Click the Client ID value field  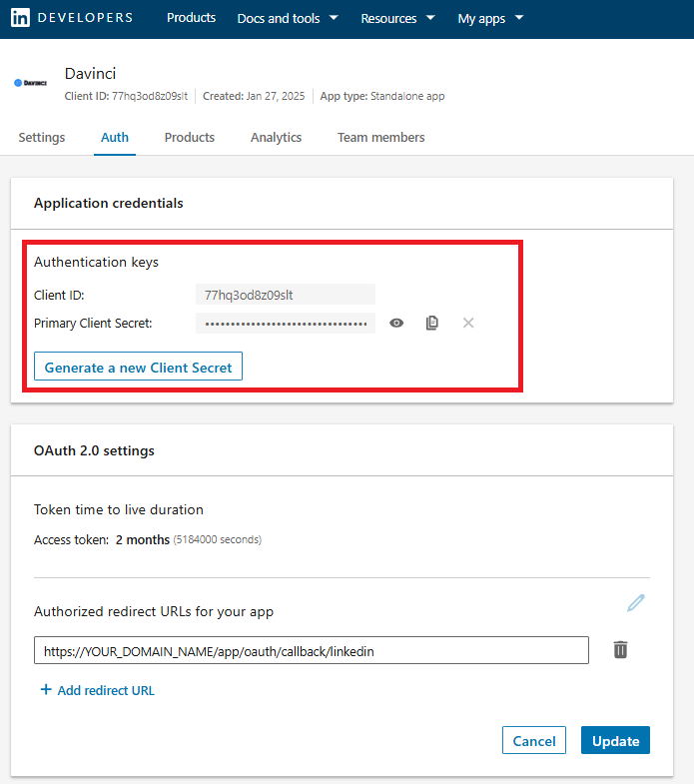(x=286, y=295)
